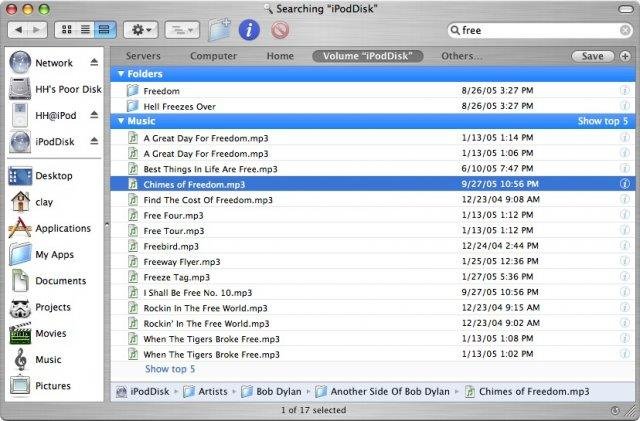Select the Hell Freezes Over folder result
The image size is (640, 421).
click(x=373, y=106)
